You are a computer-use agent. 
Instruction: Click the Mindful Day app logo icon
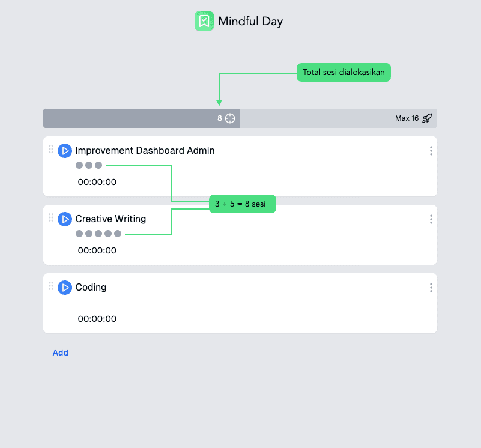pyautogui.click(x=204, y=21)
